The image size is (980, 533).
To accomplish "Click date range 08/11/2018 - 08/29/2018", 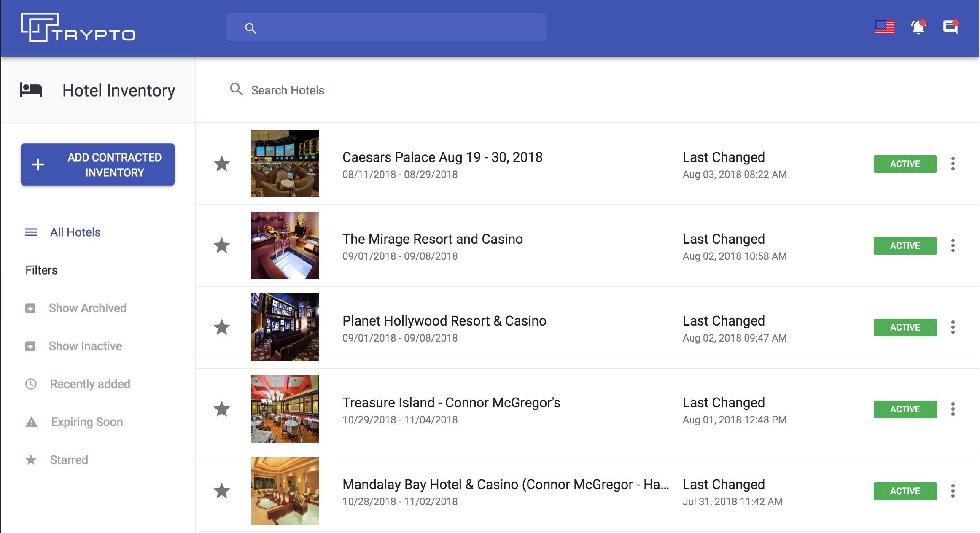I will pos(400,174).
